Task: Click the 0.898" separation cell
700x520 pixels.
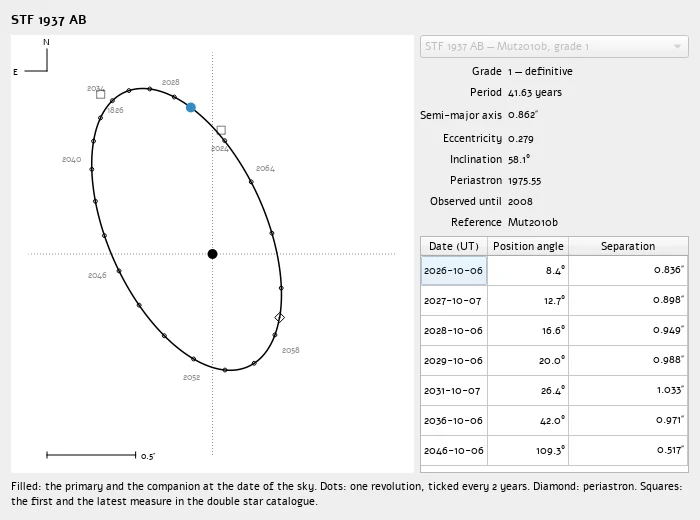Action: [x=628, y=301]
